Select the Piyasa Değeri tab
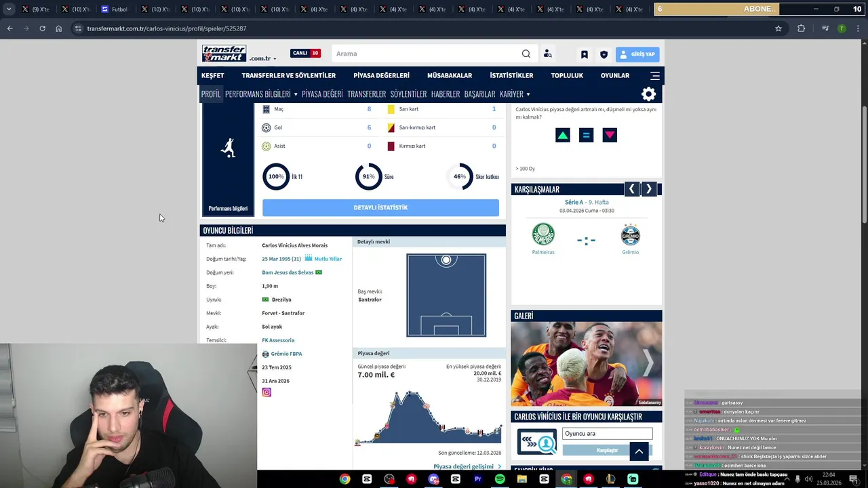 [x=322, y=94]
